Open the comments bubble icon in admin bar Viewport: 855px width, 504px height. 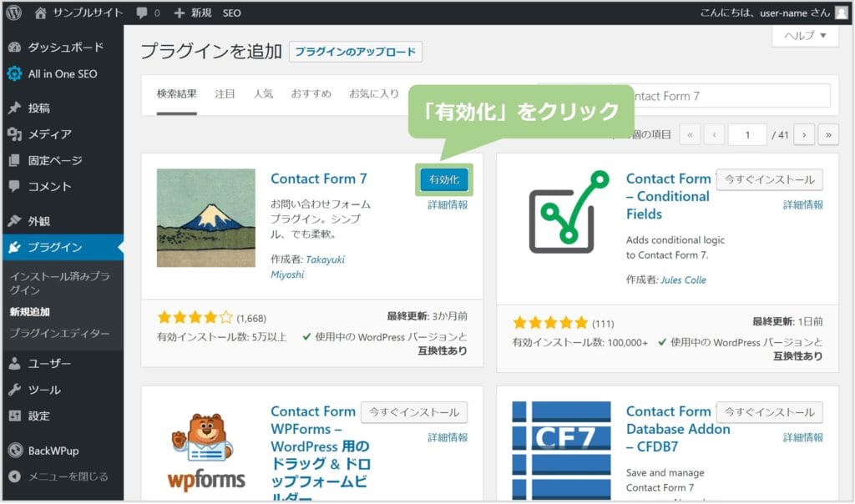pyautogui.click(x=142, y=13)
